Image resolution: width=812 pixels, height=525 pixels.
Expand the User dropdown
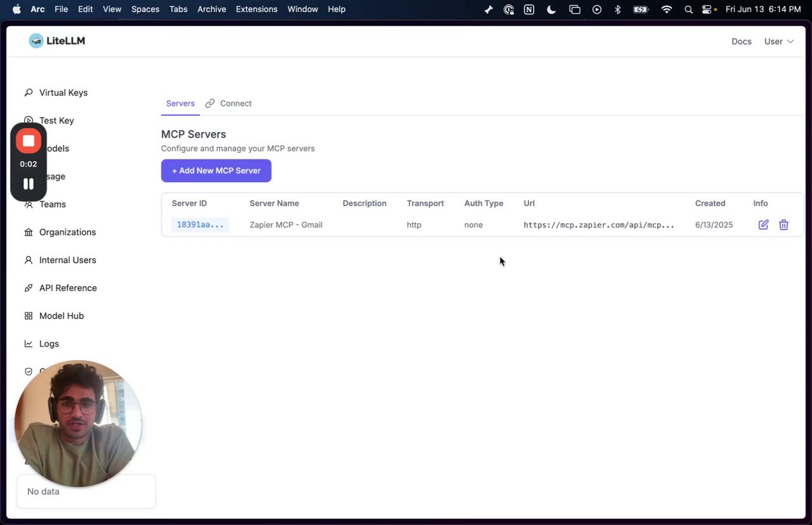779,41
